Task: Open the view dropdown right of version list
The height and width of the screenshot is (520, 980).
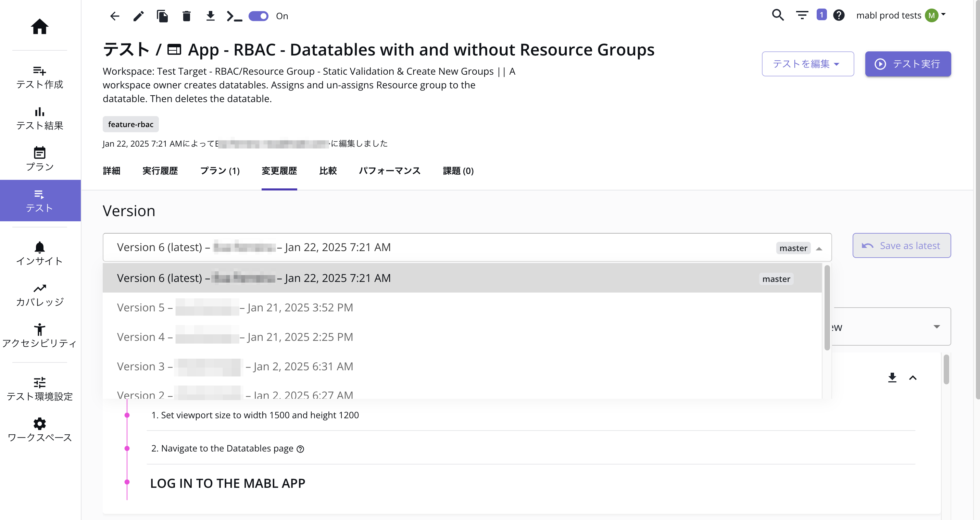Action: (891, 326)
